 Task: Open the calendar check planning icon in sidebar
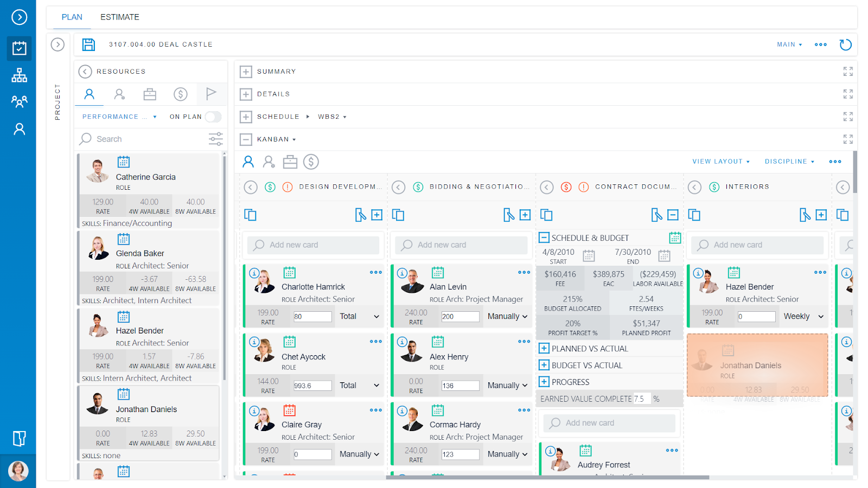click(19, 48)
